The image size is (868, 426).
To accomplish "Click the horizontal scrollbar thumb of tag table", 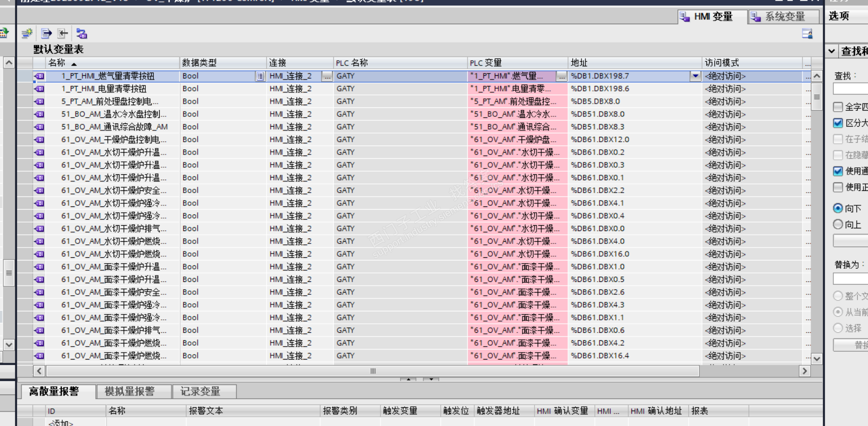I will [372, 371].
